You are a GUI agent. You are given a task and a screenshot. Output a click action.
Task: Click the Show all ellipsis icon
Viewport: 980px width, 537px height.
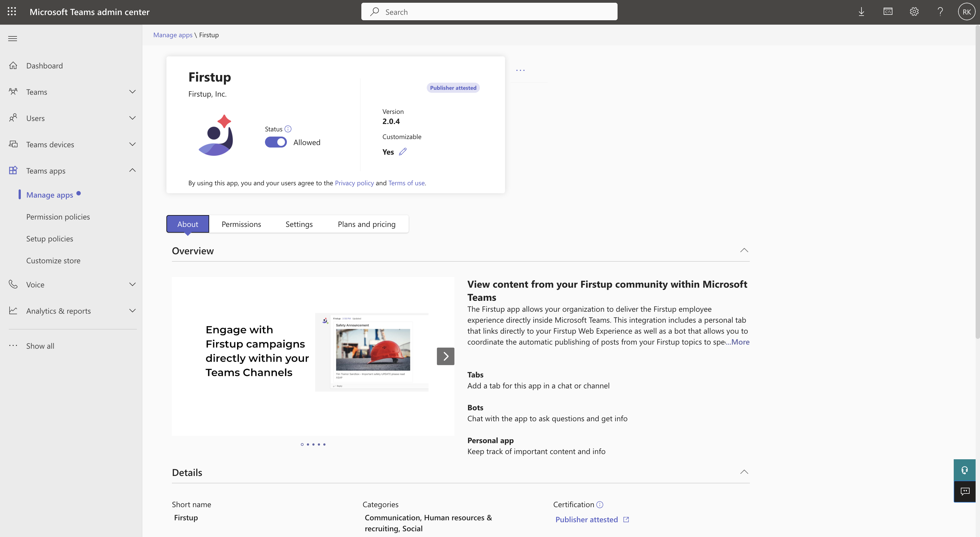point(13,346)
